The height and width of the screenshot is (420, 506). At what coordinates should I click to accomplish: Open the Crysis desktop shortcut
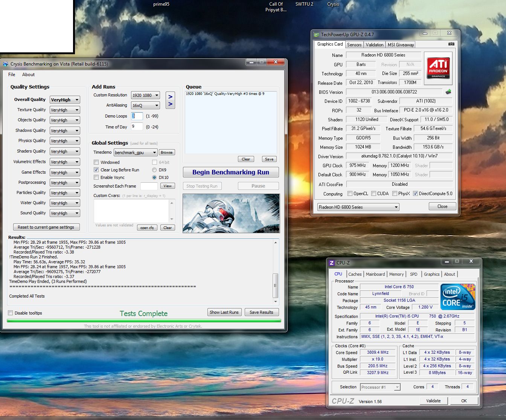tap(333, 4)
